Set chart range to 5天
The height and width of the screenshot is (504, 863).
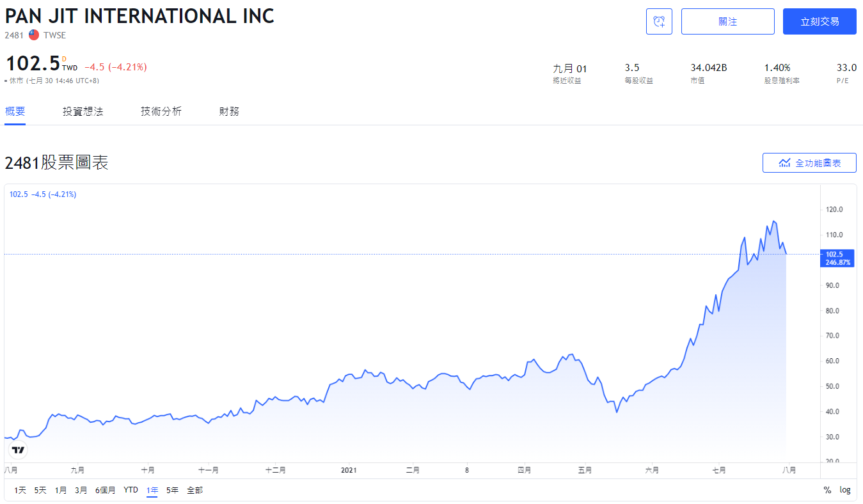(x=40, y=490)
